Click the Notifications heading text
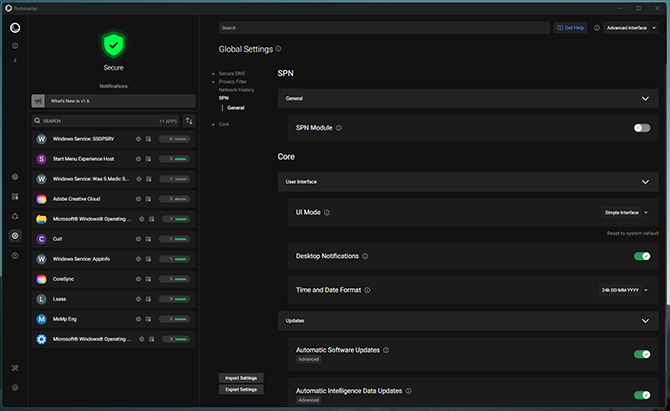670x411 pixels. pyautogui.click(x=113, y=86)
